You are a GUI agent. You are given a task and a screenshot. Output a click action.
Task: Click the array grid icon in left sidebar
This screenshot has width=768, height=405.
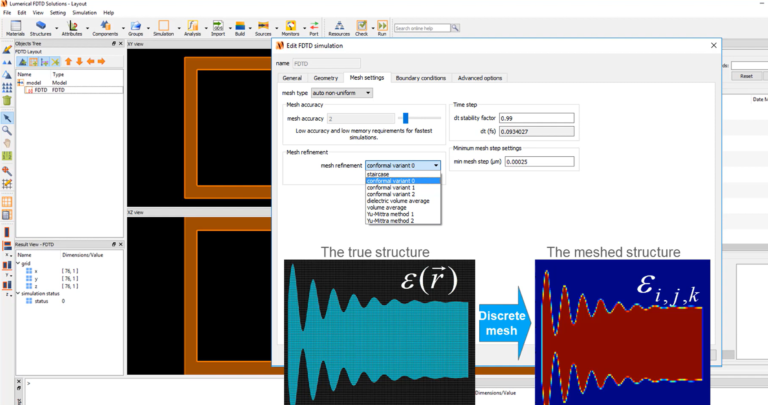[x=7, y=88]
